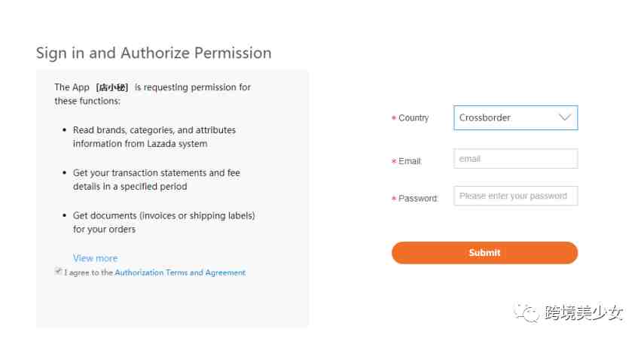The width and height of the screenshot is (644, 341).
Task: Click the I agree to the text
Action: 88,272
